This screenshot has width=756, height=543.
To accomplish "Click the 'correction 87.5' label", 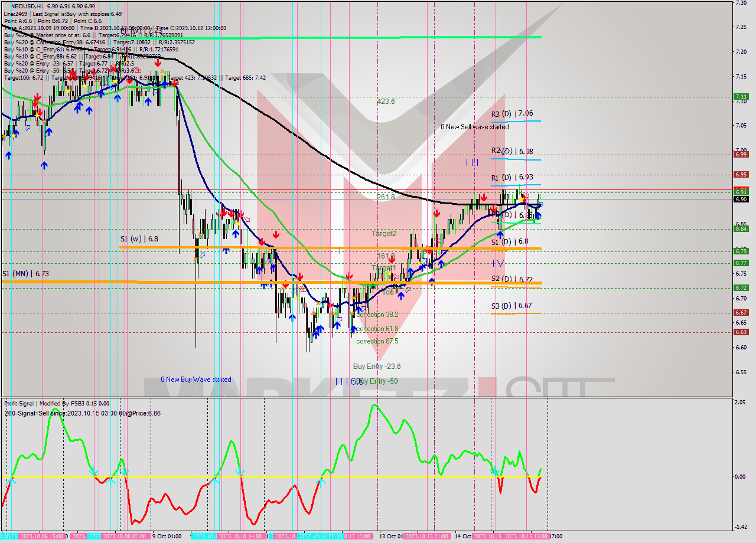I will point(377,341).
